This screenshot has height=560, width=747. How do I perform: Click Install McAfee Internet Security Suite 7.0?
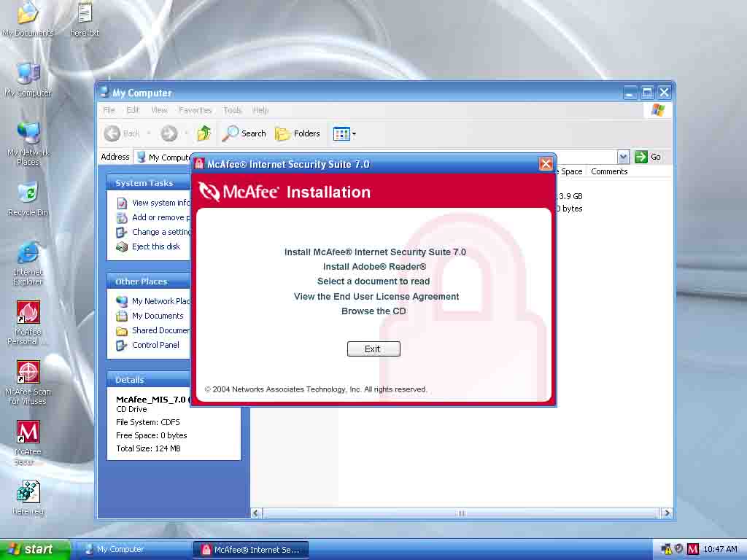(375, 252)
